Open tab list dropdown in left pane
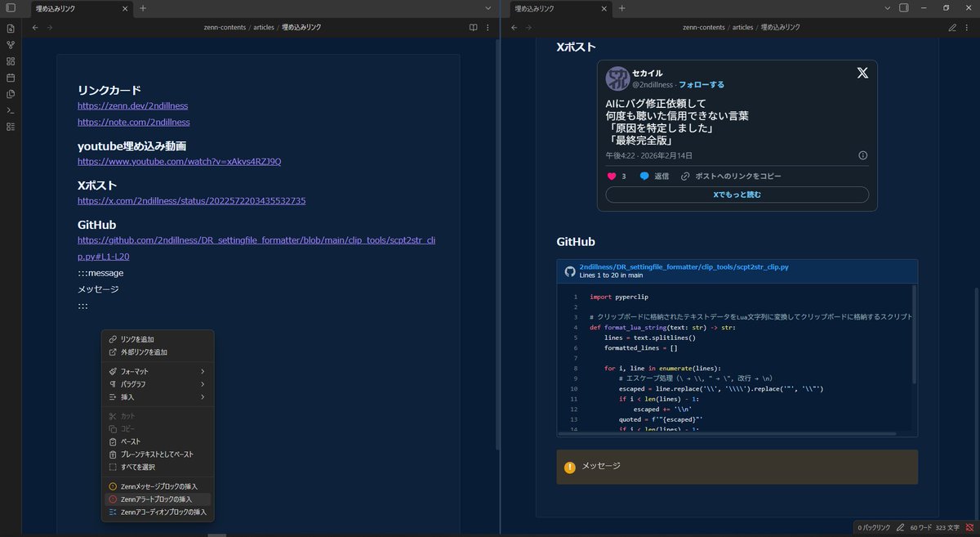The height and width of the screenshot is (537, 980). [488, 8]
